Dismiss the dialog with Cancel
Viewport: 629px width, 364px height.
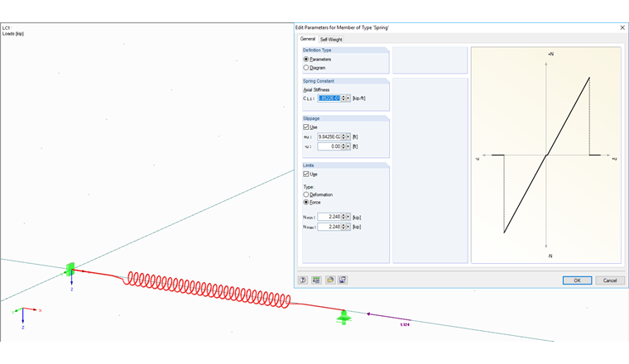(x=610, y=280)
